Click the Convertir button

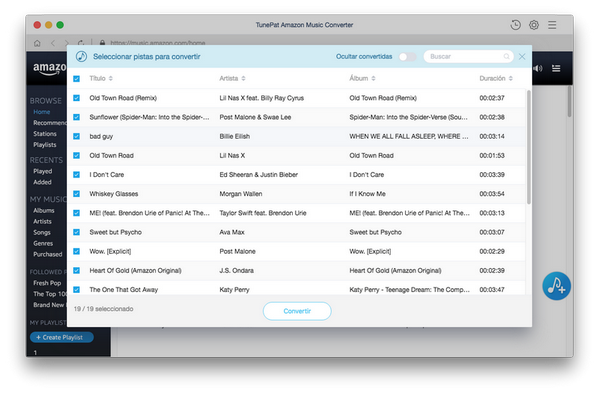(x=297, y=311)
